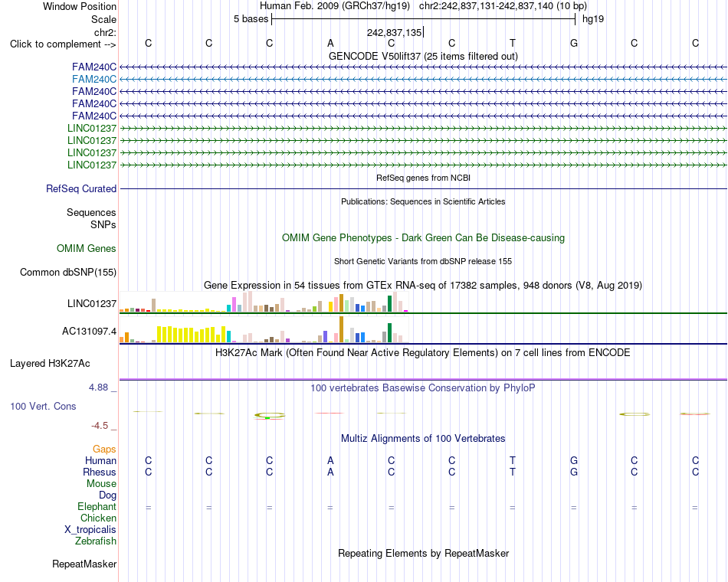This screenshot has height=582, width=728.
Task: Click 'Short Genetic Variants from dbSNP release 155'
Action: pyautogui.click(x=424, y=261)
